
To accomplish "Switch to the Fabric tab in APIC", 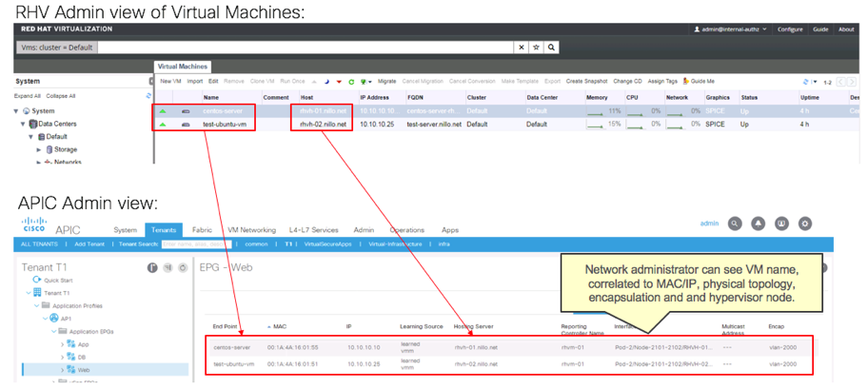I will (x=202, y=230).
